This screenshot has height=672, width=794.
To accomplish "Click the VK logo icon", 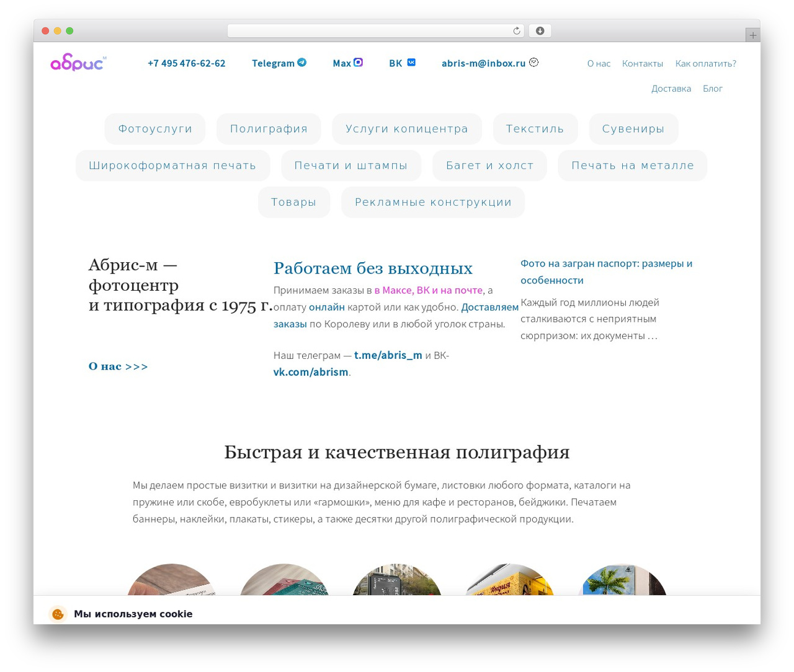I will 411,62.
